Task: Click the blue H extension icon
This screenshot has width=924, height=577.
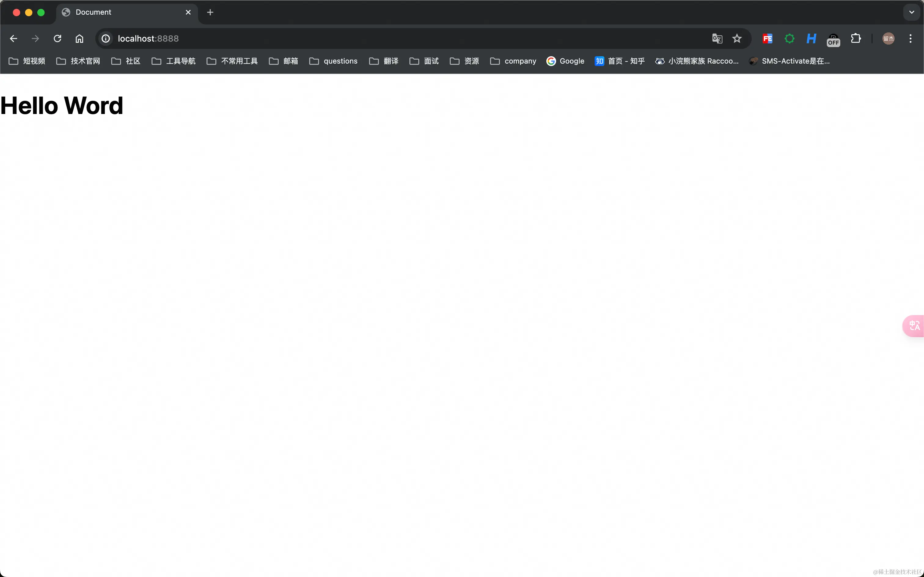Action: [811, 39]
